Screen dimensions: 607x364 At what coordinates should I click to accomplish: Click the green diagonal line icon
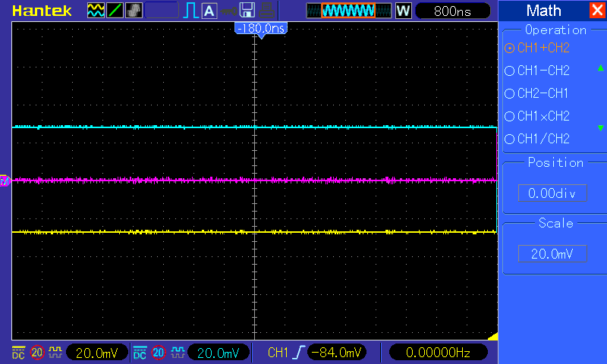[115, 11]
